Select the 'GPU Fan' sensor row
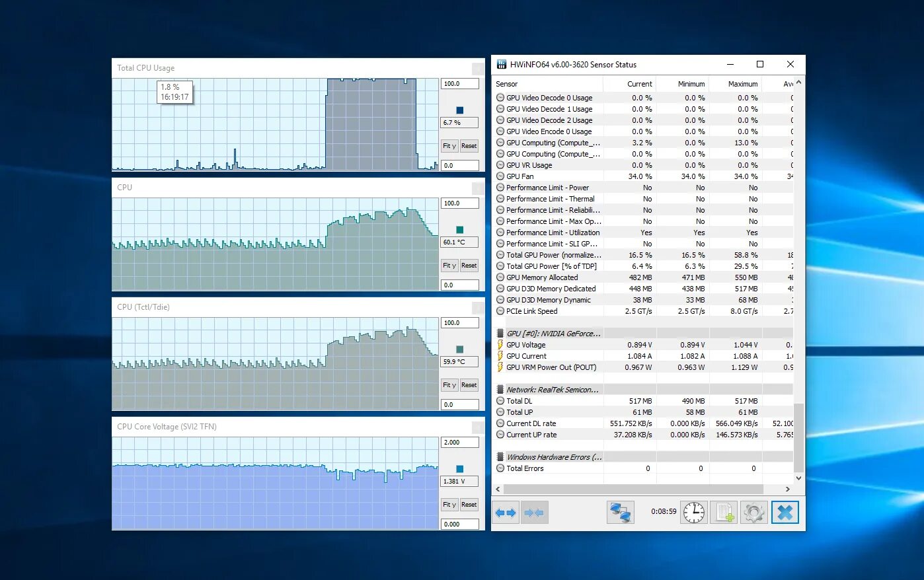The width and height of the screenshot is (924, 580). [643, 176]
